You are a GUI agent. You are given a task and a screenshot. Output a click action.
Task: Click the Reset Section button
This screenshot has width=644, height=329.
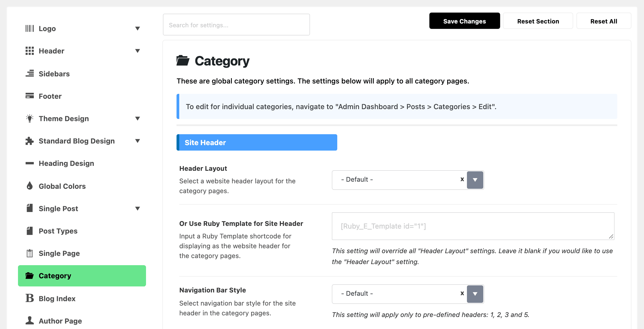[538, 21]
